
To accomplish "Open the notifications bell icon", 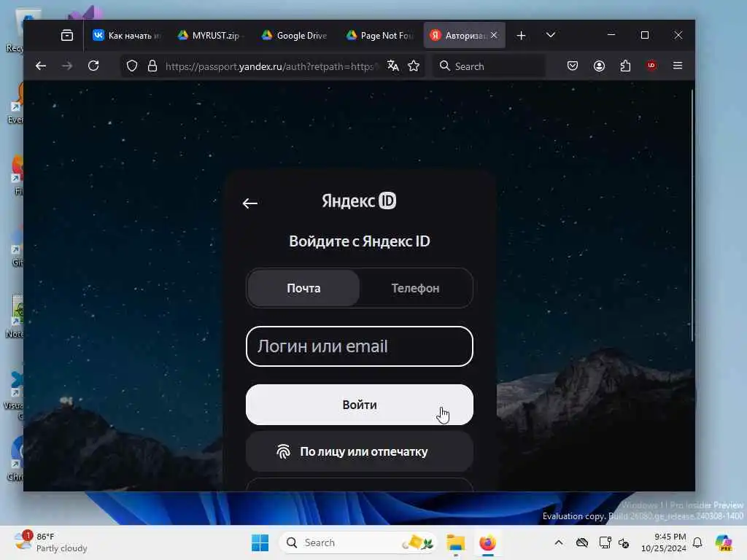I will 697,542.
